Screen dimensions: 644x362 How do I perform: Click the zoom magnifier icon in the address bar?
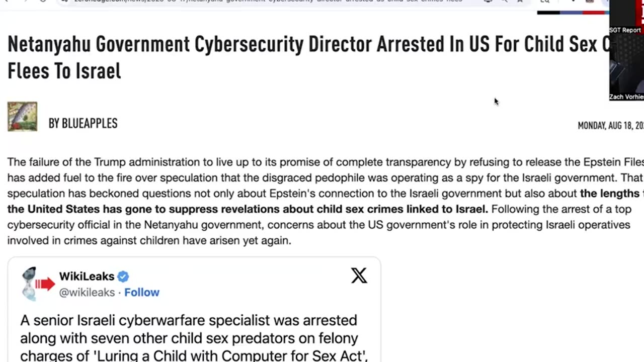coord(504,2)
